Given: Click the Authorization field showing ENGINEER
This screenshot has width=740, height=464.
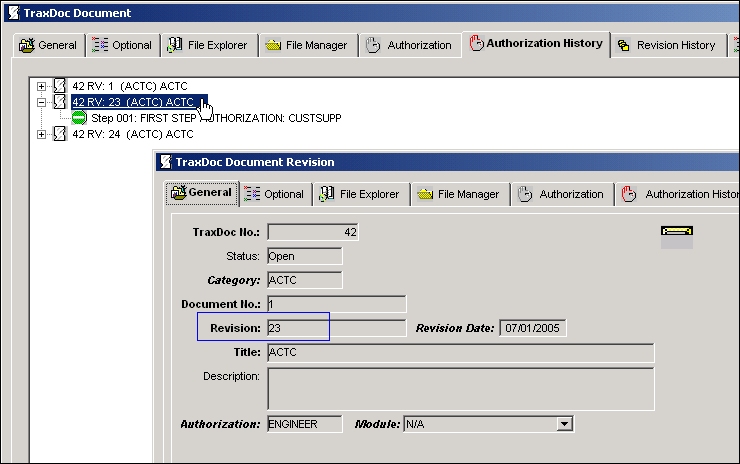Looking at the screenshot, I should [305, 424].
